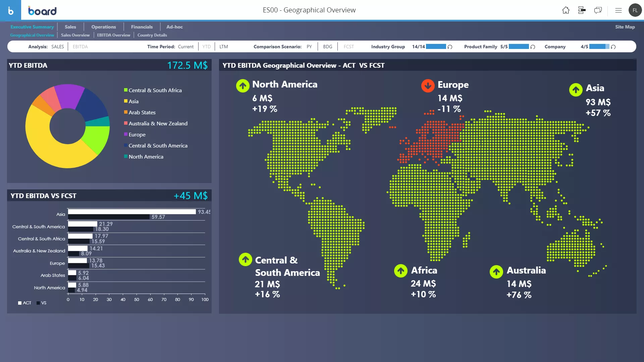Open the hamburger menu

[619, 10]
